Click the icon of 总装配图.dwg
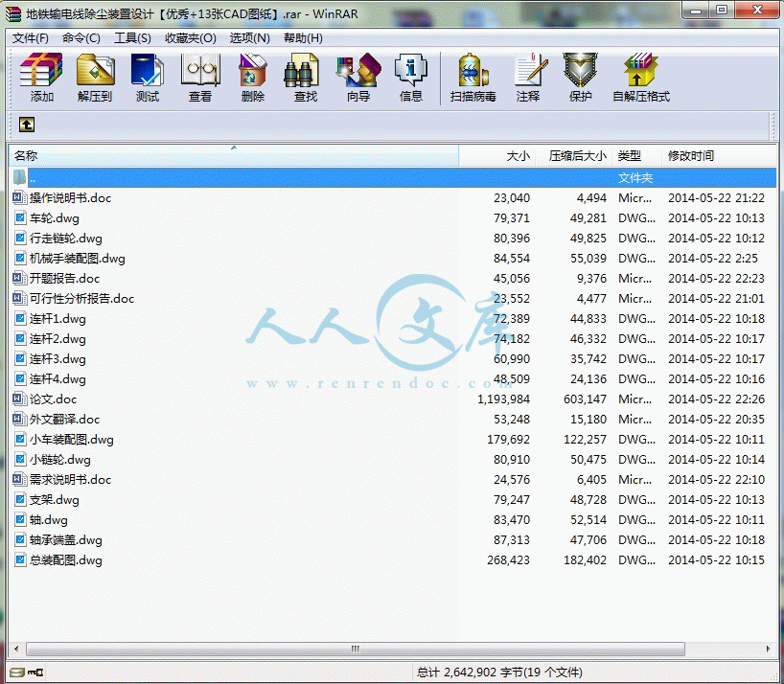This screenshot has width=784, height=684. [x=20, y=559]
